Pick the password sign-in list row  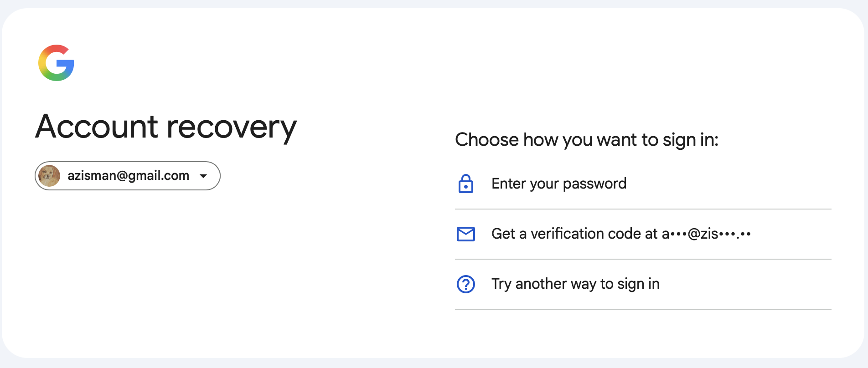643,184
